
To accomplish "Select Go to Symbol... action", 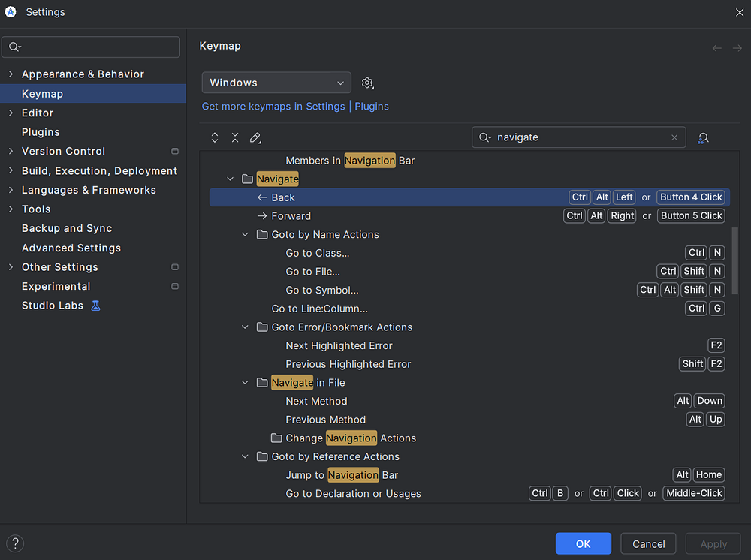I will tap(469, 290).
